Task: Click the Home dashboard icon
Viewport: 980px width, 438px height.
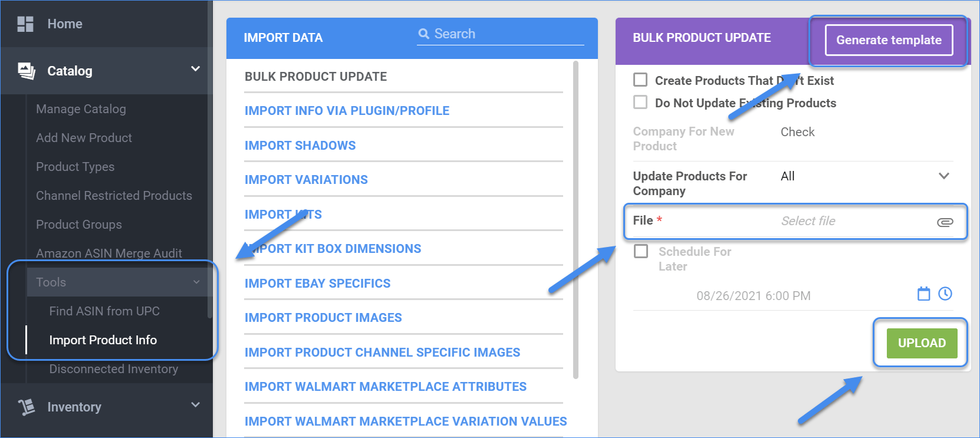Action: (25, 24)
